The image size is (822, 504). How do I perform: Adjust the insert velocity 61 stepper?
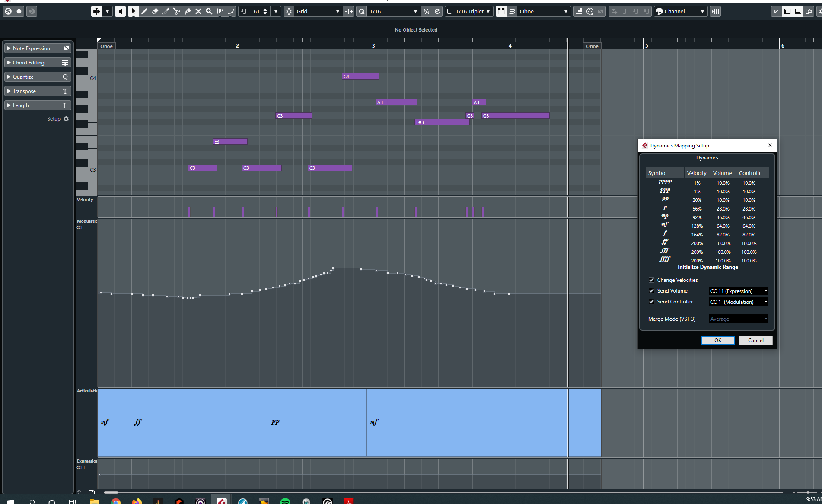(x=265, y=11)
